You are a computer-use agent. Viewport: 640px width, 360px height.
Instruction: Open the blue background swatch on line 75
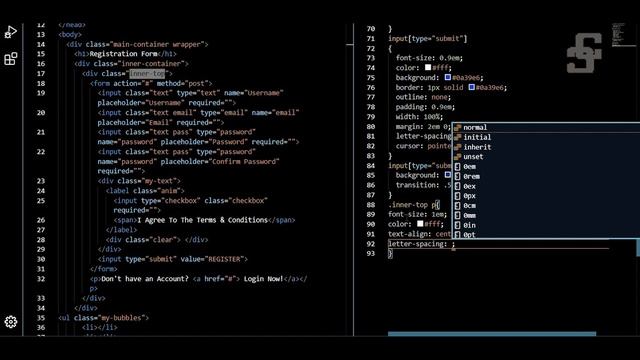447,77
